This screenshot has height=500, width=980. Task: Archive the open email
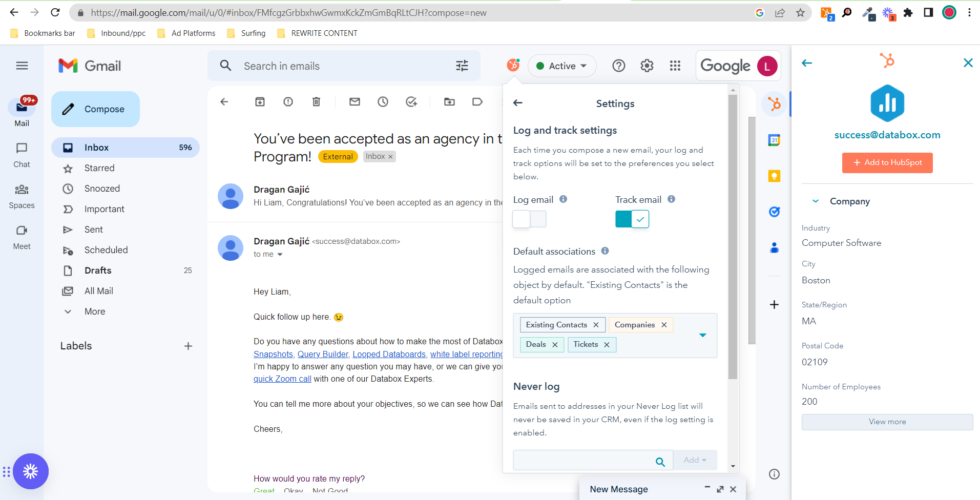(x=260, y=101)
